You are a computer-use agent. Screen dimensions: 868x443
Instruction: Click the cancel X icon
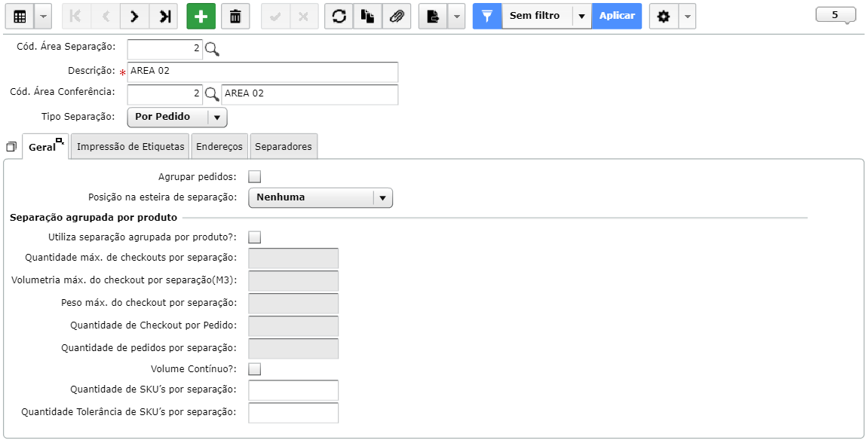tap(304, 17)
